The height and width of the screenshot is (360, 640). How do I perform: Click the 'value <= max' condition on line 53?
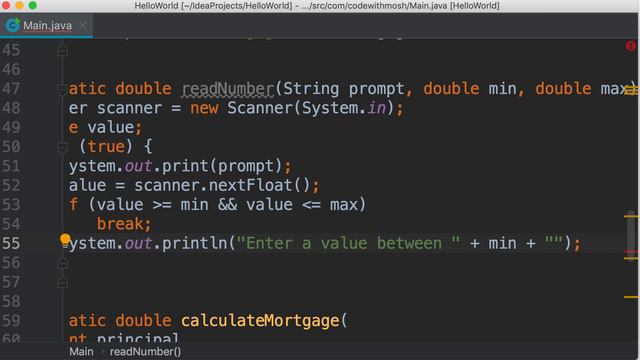pos(302,204)
